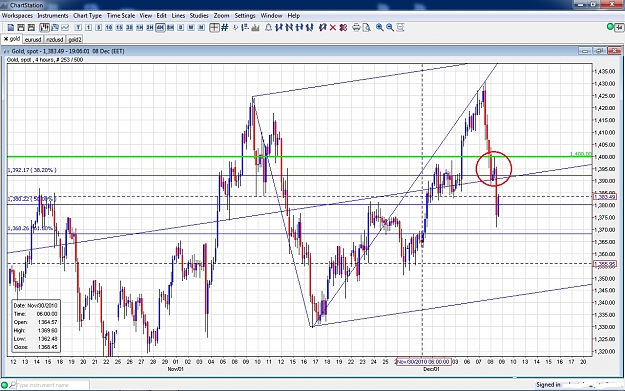Open the Workspaces menu

pos(17,16)
